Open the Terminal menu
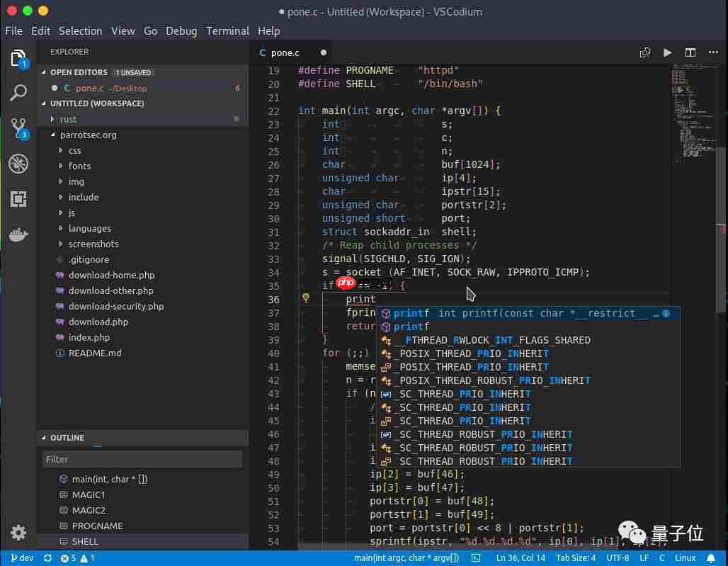Image resolution: width=728 pixels, height=566 pixels. (227, 31)
